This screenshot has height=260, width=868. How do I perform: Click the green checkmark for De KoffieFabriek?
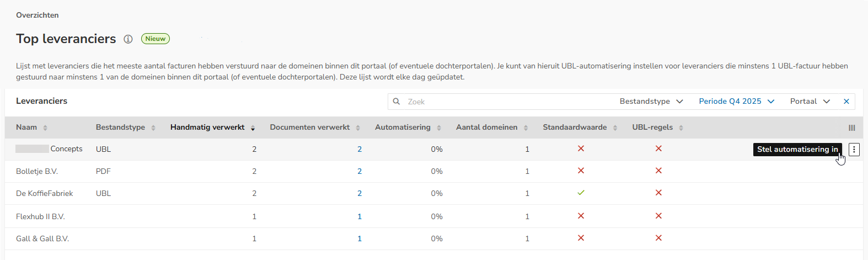[x=581, y=193]
